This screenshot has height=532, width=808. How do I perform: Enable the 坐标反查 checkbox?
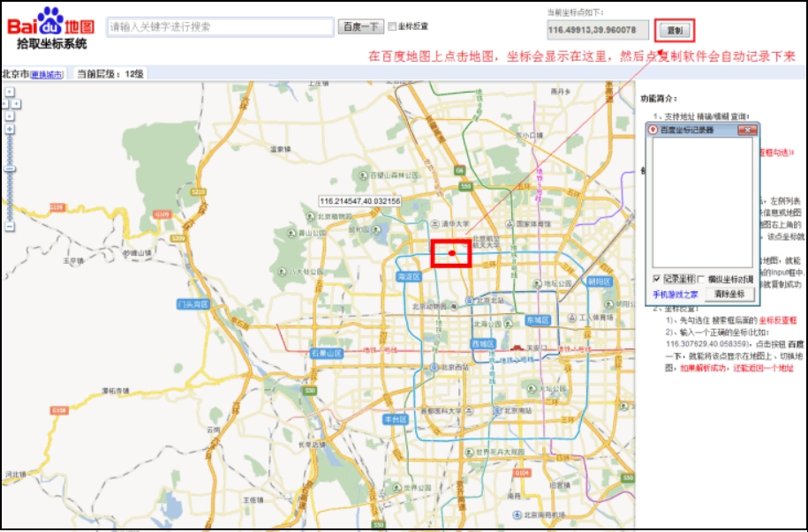(x=392, y=26)
